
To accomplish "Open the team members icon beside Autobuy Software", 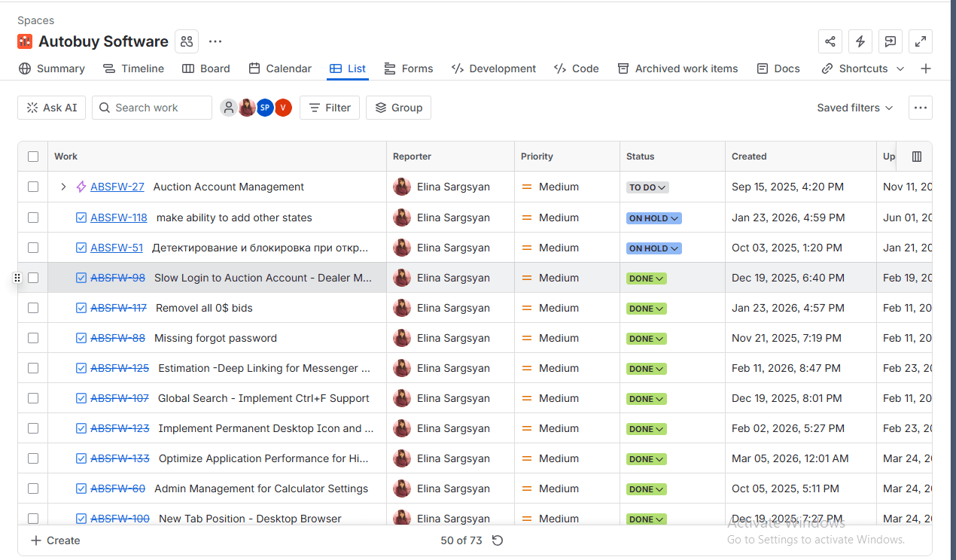I will coord(187,41).
